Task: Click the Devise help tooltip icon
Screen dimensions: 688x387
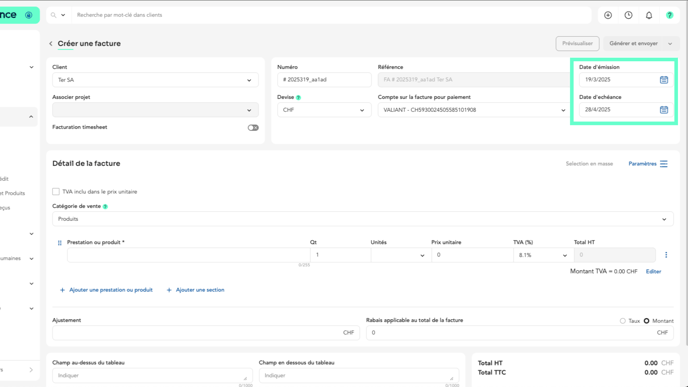Action: click(x=298, y=97)
